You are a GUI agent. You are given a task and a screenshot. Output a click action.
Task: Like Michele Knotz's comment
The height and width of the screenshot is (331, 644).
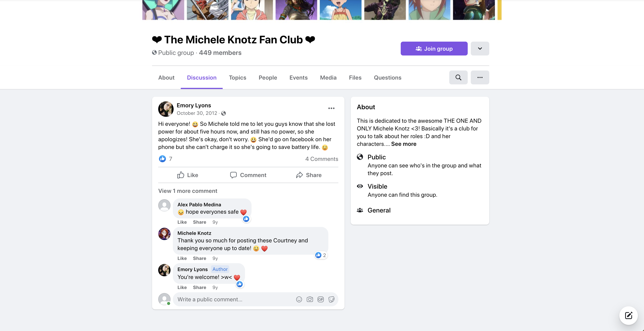[x=182, y=258]
